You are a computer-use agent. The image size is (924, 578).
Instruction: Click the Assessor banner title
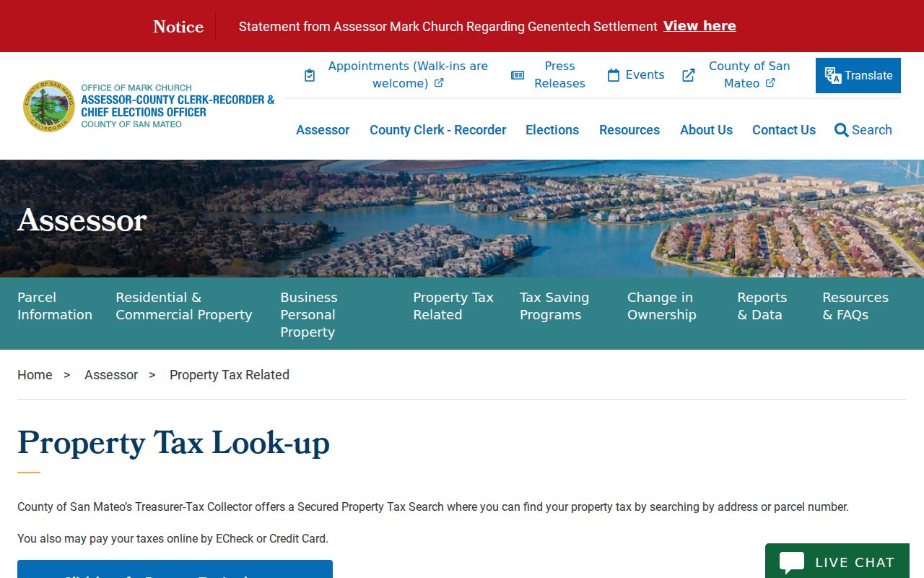click(82, 220)
